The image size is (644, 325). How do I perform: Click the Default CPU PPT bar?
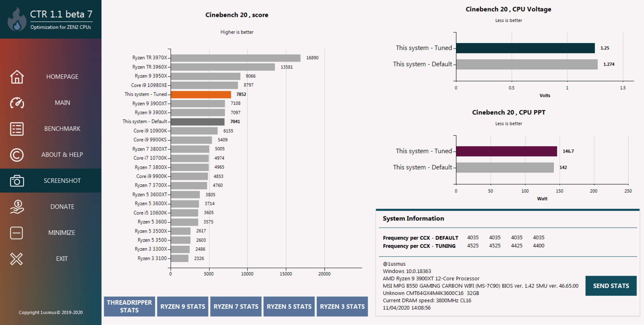(x=505, y=167)
